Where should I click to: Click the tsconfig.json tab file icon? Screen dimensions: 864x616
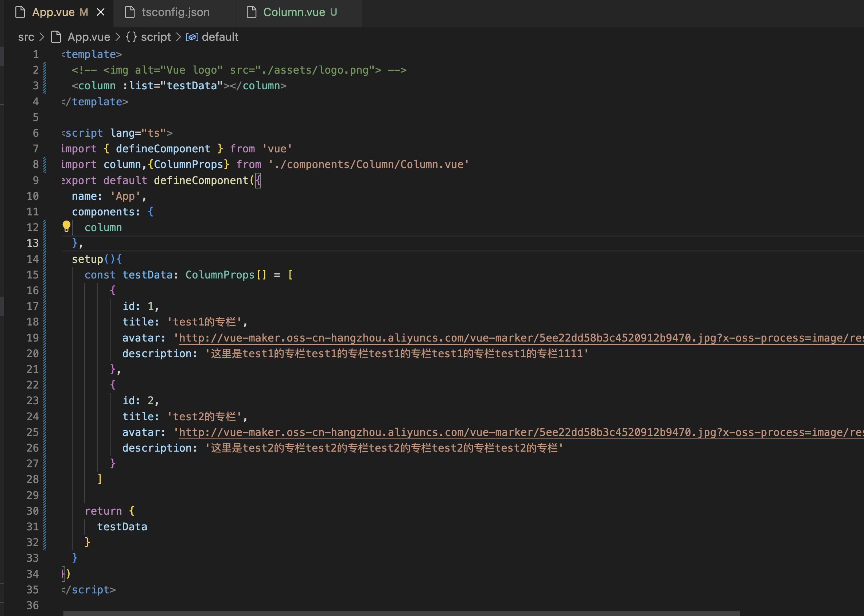[x=130, y=12]
